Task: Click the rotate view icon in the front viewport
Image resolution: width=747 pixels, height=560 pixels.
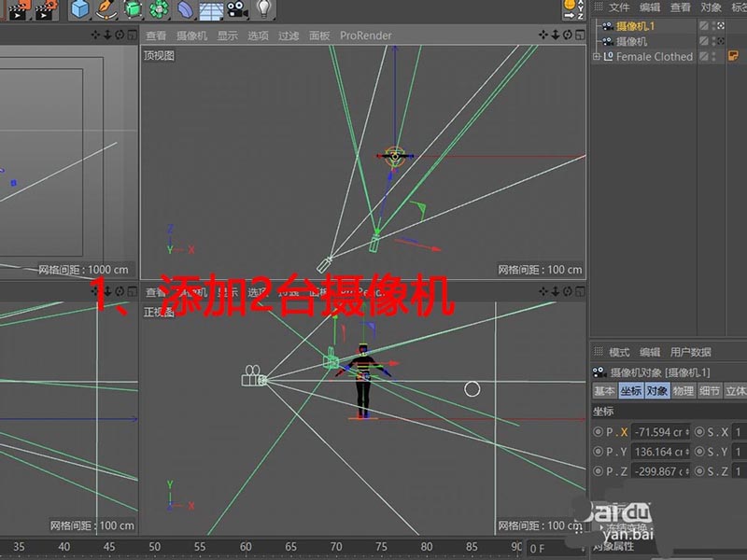Action: [x=567, y=290]
